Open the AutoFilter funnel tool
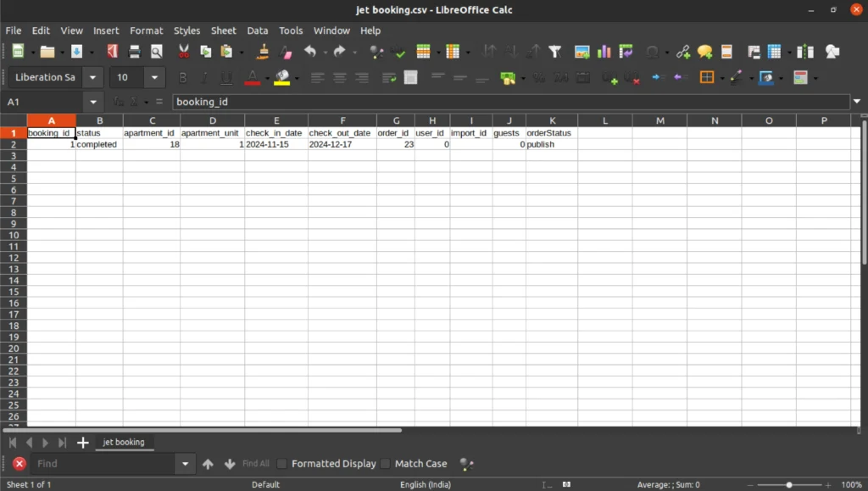Screen dimensions: 868x491 click(555, 52)
